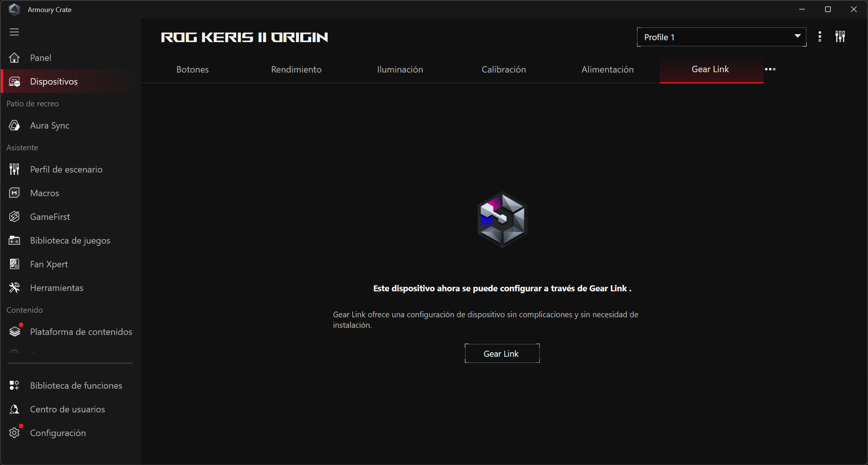Open Fan Xpert in the sidebar
Viewport: 868px width, 465px height.
(71, 264)
